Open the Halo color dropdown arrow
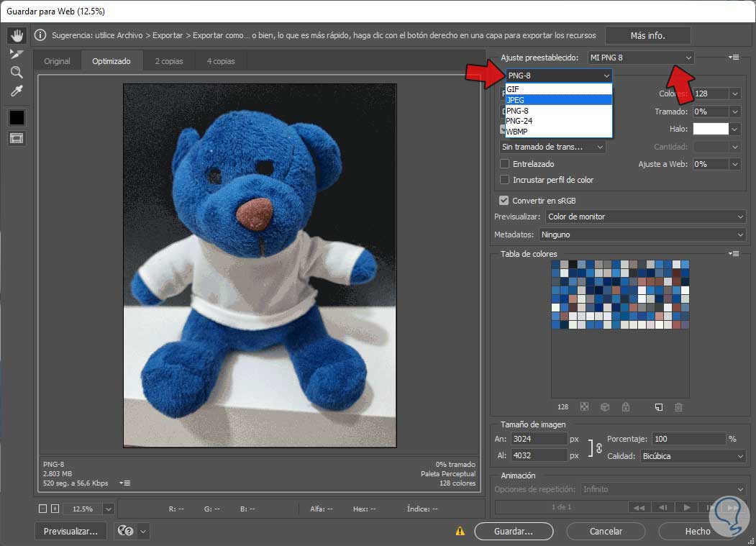756x546 pixels. click(735, 129)
